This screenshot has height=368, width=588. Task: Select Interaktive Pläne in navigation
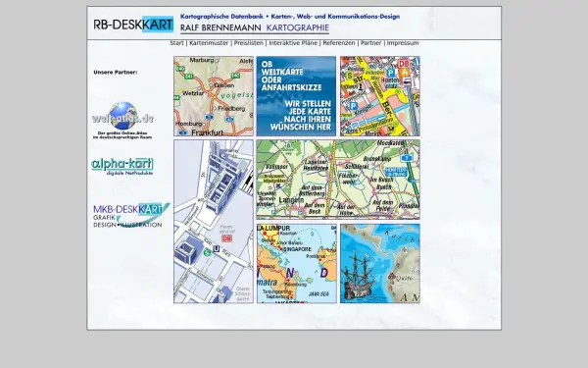point(293,43)
